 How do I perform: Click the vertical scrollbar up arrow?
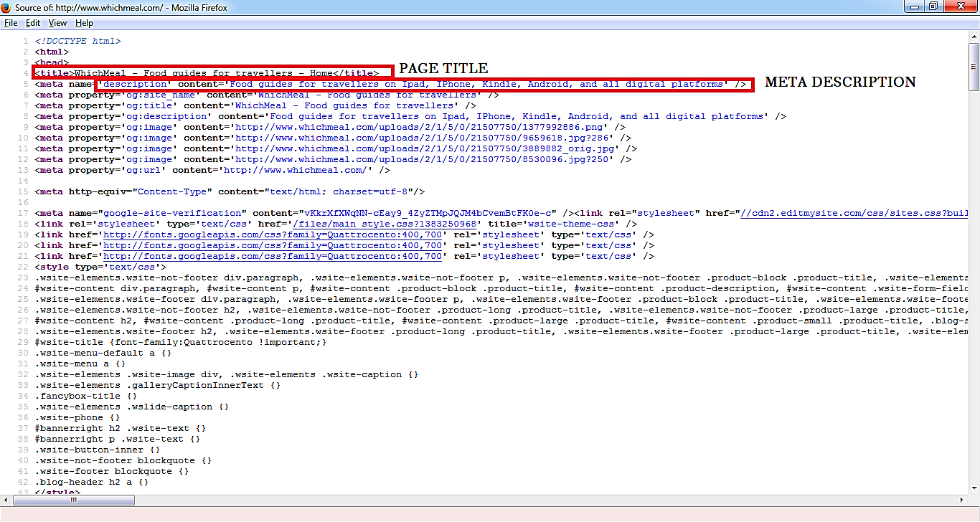point(974,38)
